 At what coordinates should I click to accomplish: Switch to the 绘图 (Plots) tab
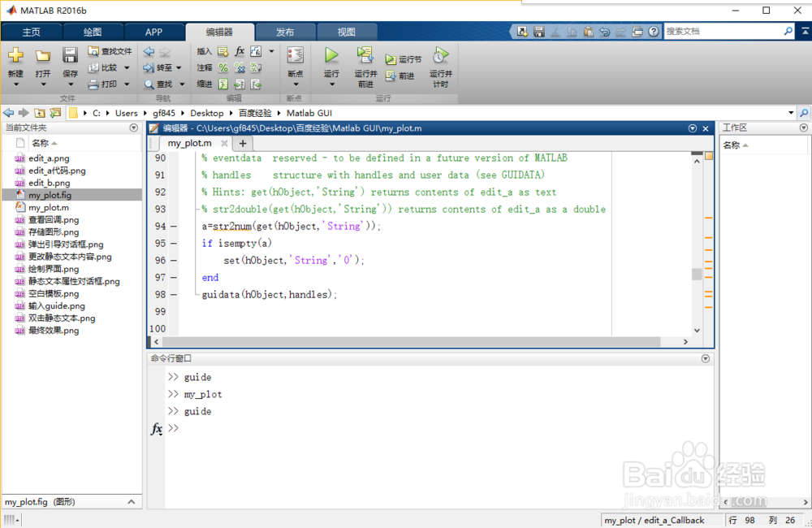click(93, 32)
